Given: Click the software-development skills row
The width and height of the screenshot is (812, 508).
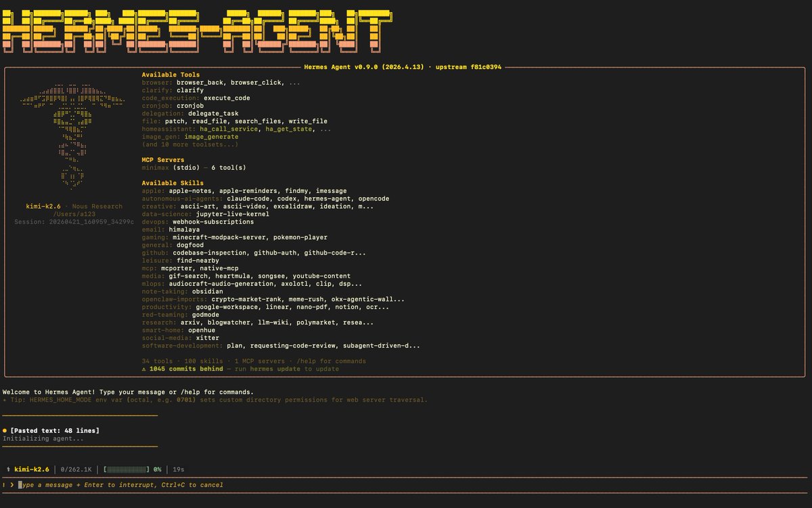Looking at the screenshot, I should pyautogui.click(x=281, y=345).
